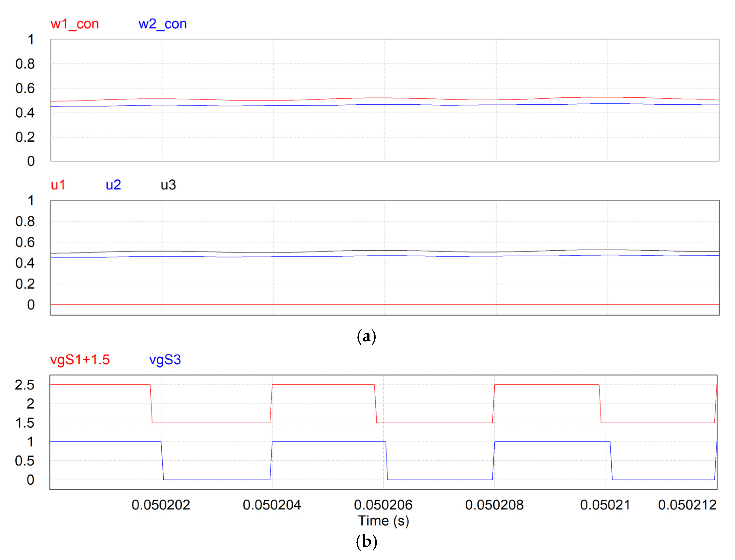Click the Time (s) axis title
The image size is (735, 560).
click(x=383, y=521)
